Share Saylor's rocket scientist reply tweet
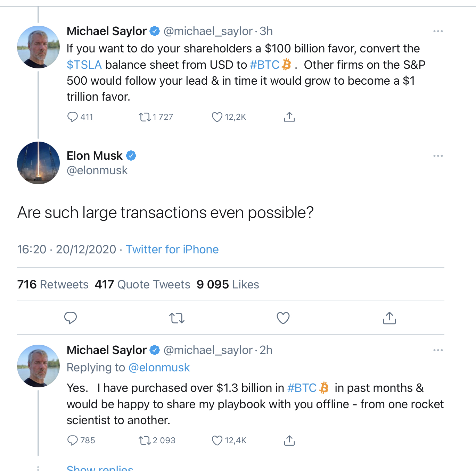Viewport: 476px width, 471px height. pyautogui.click(x=289, y=440)
